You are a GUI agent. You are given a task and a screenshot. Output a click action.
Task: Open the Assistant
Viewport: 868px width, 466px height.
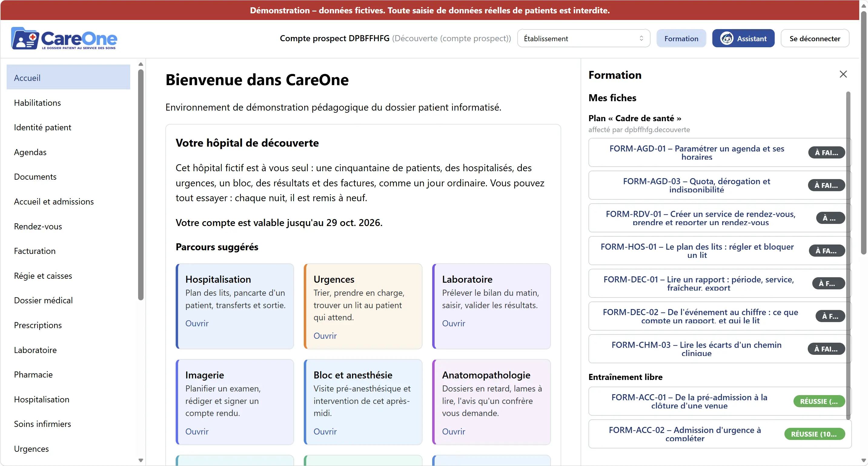click(x=743, y=38)
